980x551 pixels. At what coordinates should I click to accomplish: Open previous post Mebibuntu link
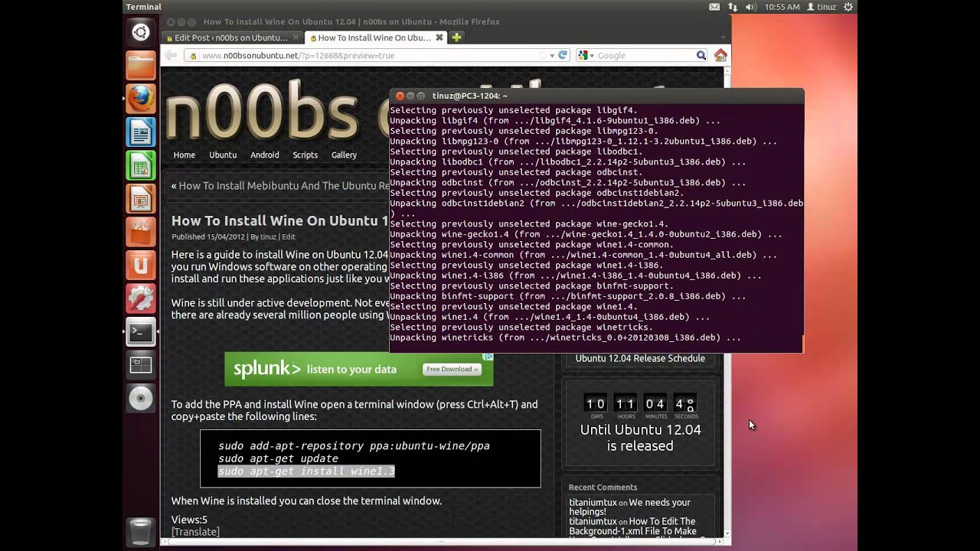click(284, 185)
